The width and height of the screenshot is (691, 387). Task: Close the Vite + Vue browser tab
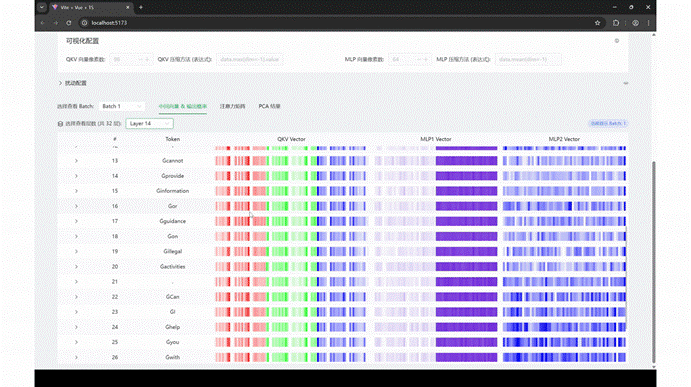click(x=128, y=7)
